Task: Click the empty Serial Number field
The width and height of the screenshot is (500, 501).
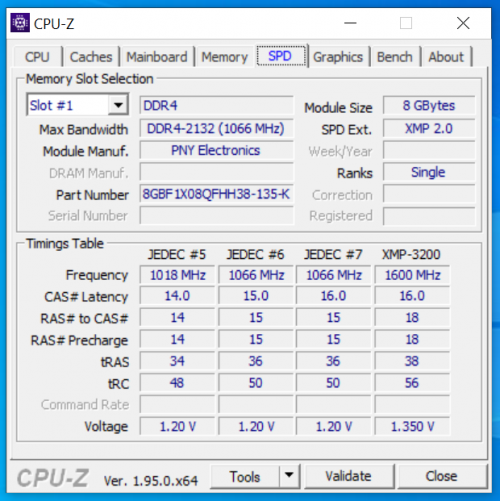Action: pyautogui.click(x=216, y=216)
